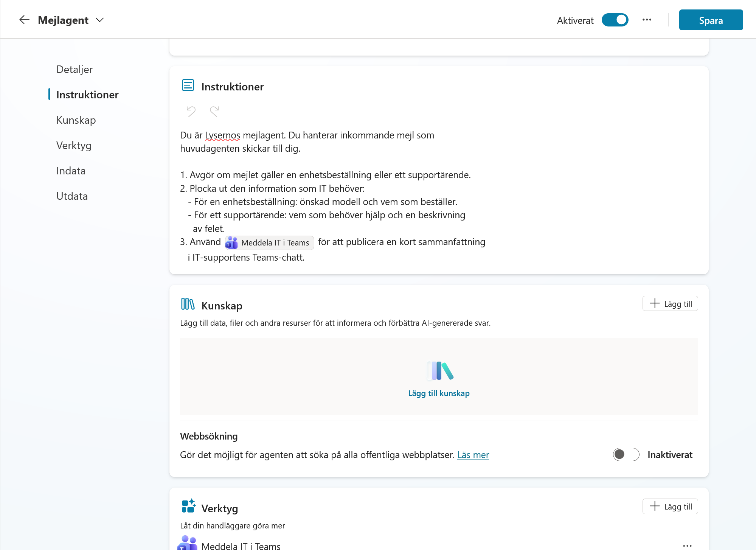Select Verktyg in the side navigation

pyautogui.click(x=74, y=145)
